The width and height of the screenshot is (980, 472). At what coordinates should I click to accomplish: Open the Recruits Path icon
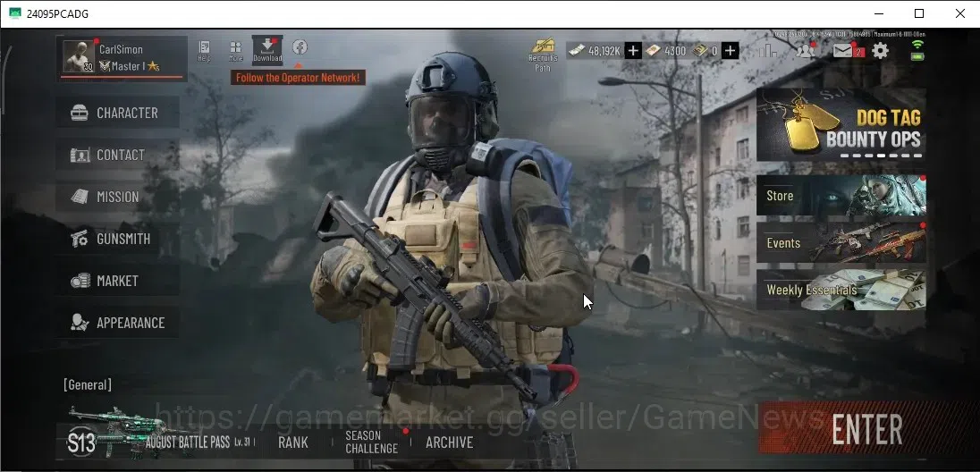543,55
